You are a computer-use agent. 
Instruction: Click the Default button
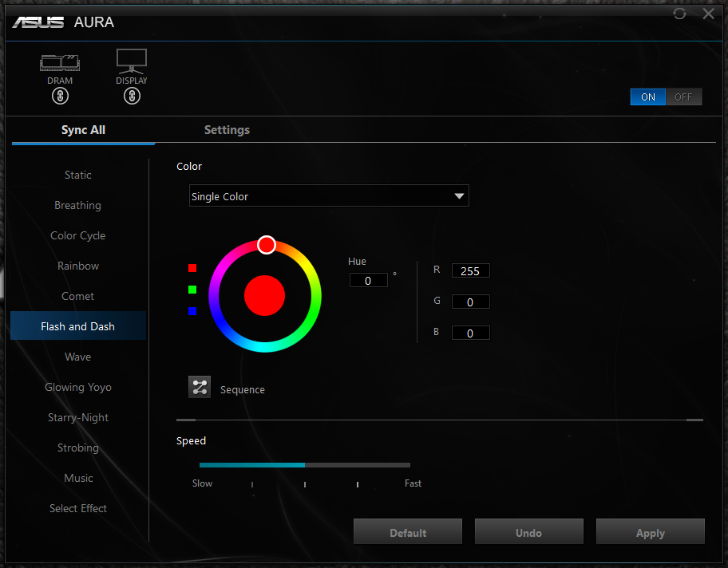408,532
